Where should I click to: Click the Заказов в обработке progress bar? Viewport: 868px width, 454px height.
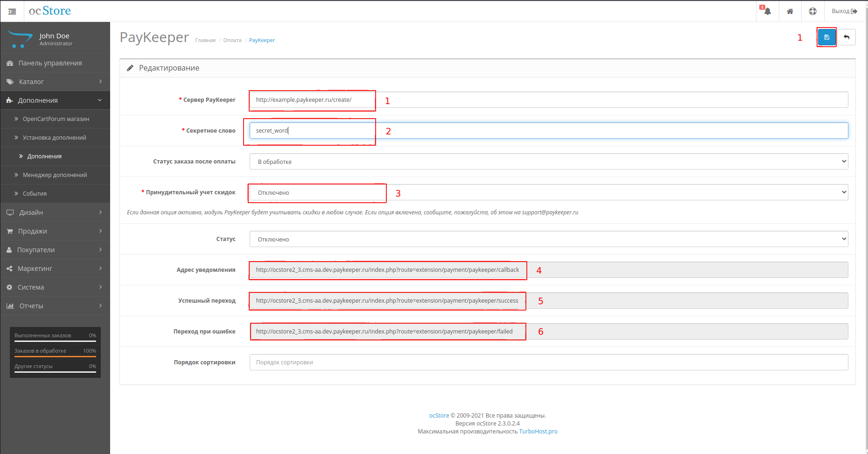click(x=55, y=356)
